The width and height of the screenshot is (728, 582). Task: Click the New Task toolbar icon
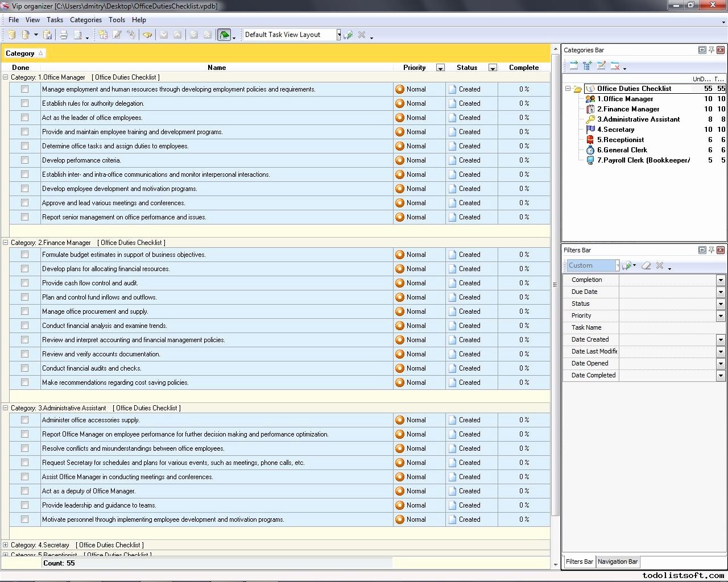click(103, 35)
